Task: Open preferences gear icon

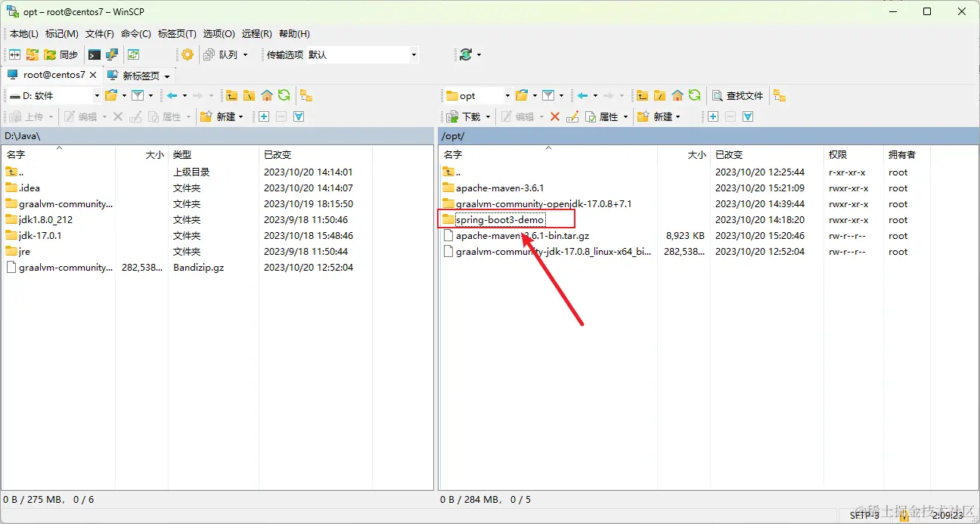Action: (188, 54)
